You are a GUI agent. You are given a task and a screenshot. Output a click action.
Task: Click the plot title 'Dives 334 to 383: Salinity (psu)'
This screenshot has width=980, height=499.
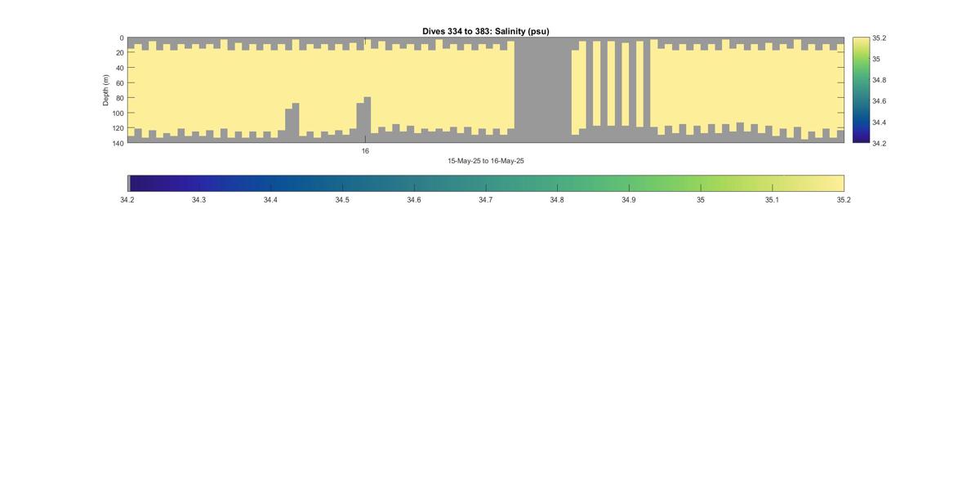tap(485, 31)
